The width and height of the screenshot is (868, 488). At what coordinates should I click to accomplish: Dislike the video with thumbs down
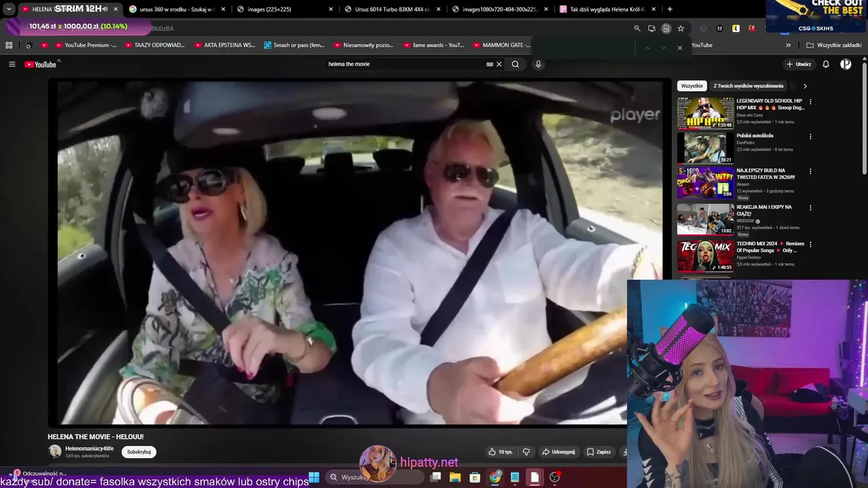coord(526,452)
